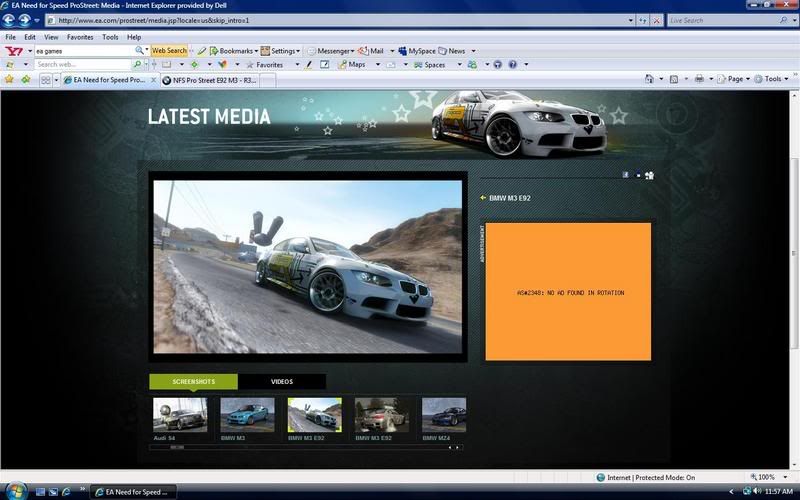Image resolution: width=800 pixels, height=500 pixels.
Task: Click the yellow back arrow beside BMW M3 E92
Action: [x=483, y=198]
